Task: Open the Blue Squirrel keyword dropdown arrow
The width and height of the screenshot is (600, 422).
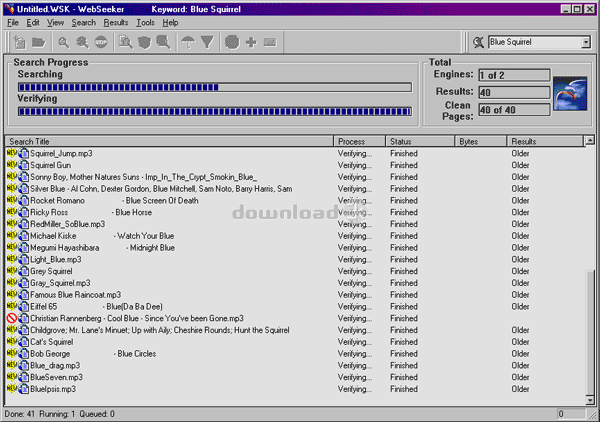Action: click(586, 42)
